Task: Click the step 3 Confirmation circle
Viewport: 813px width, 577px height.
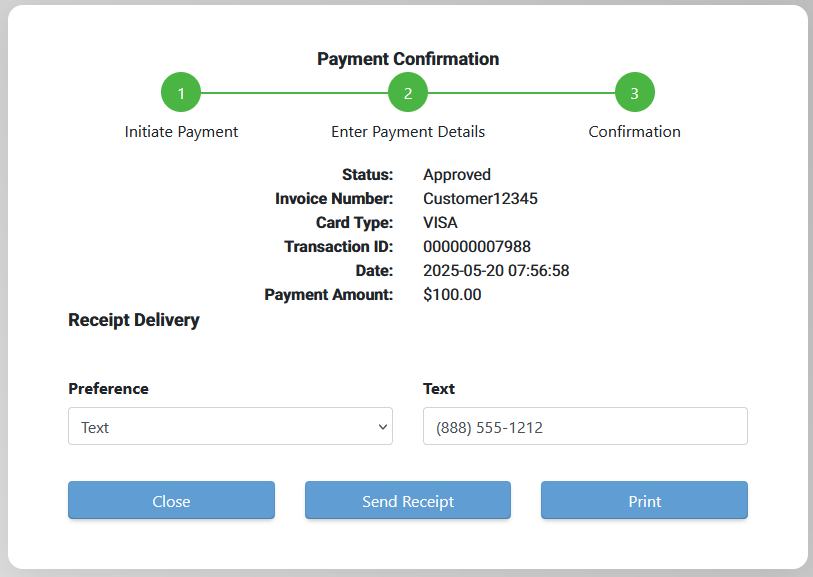Action: tap(634, 93)
